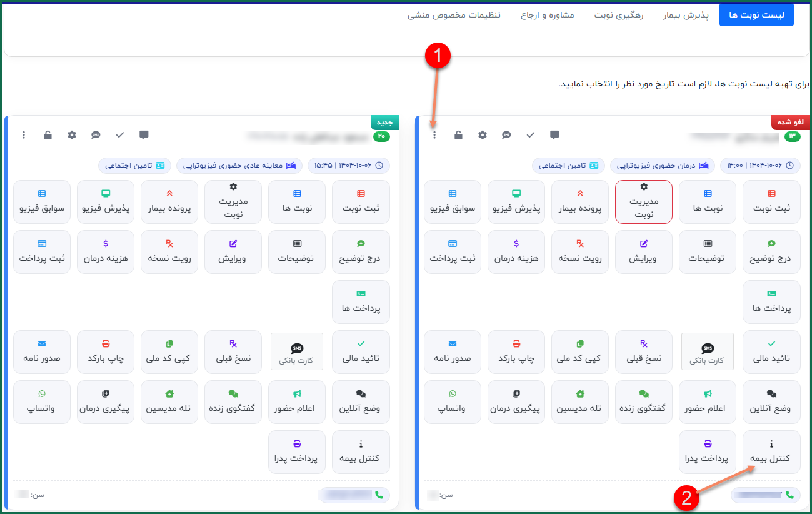Click کارت بانکی SMS tile in the canceled card

click(708, 351)
